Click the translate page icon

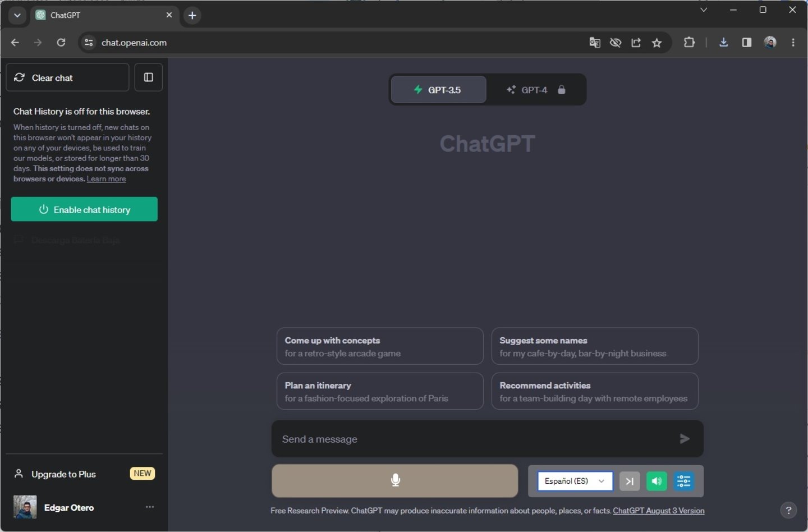595,43
